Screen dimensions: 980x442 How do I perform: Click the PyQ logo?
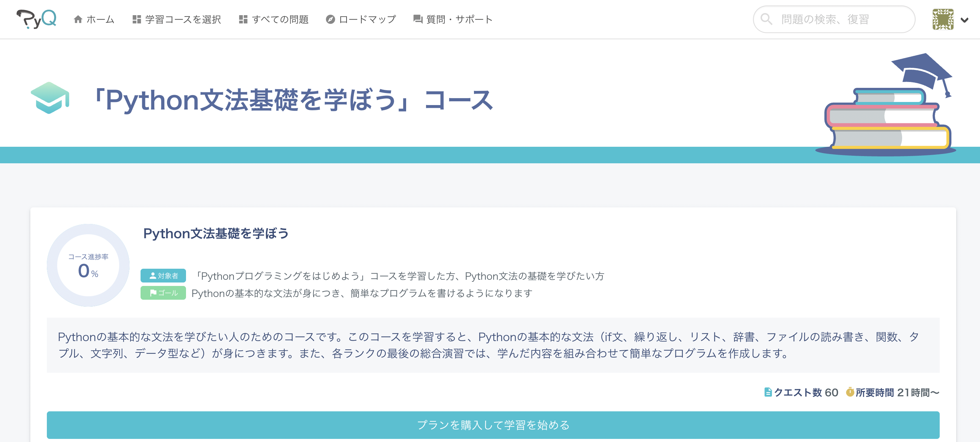(37, 19)
